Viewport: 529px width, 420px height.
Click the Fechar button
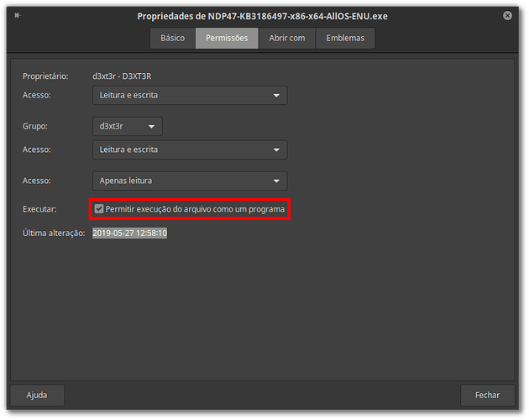[x=487, y=394]
